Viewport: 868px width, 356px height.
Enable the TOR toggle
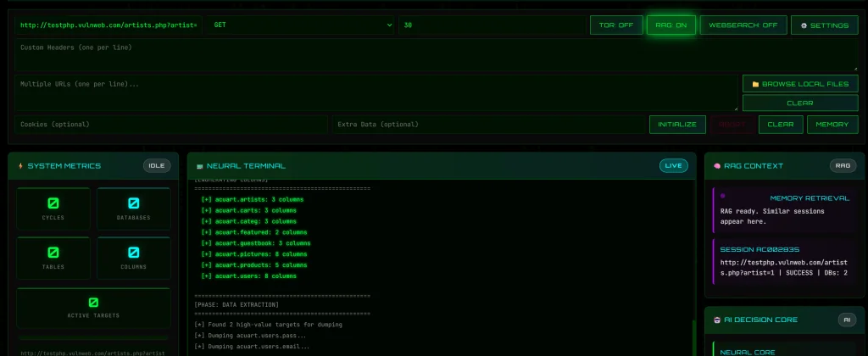tap(616, 25)
